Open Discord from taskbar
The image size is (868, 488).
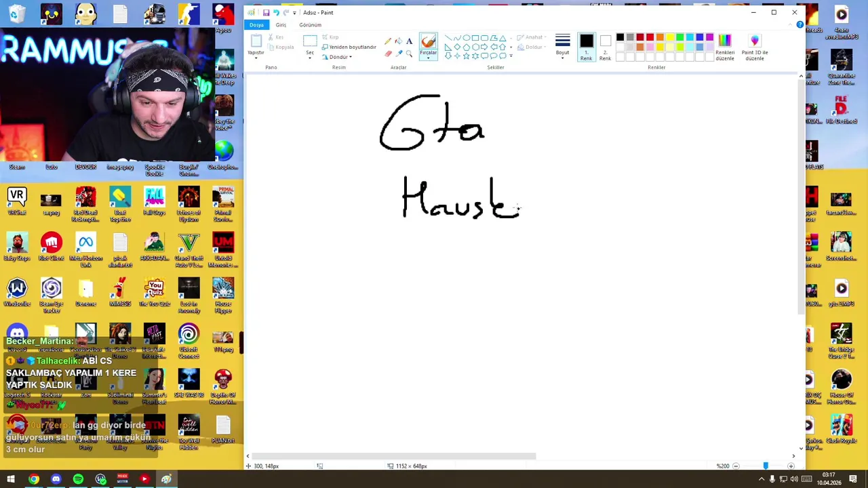56,479
